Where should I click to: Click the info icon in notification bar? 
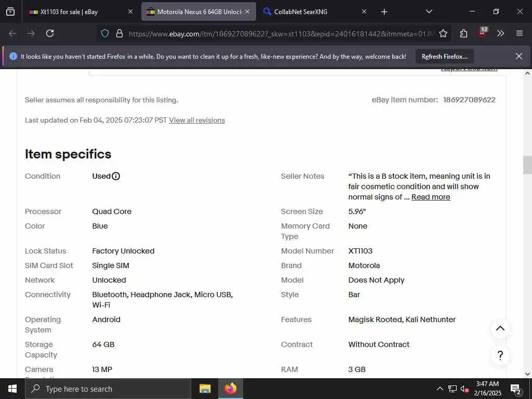(13, 56)
